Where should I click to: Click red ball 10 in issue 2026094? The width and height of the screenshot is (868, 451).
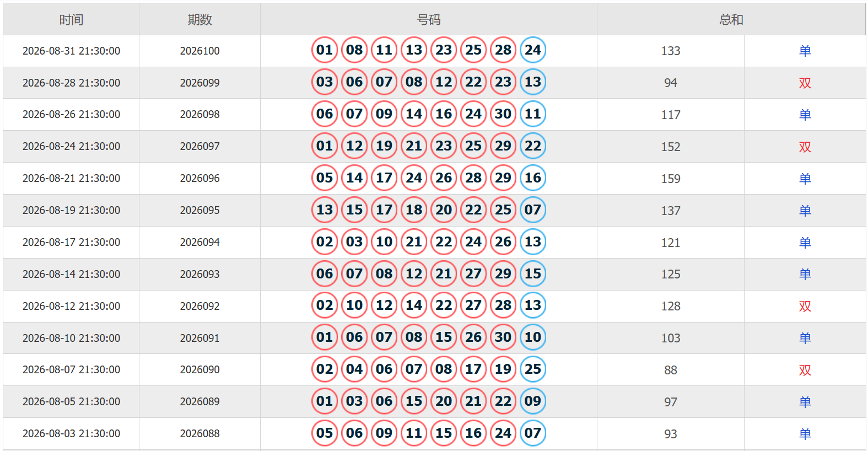pyautogui.click(x=384, y=242)
